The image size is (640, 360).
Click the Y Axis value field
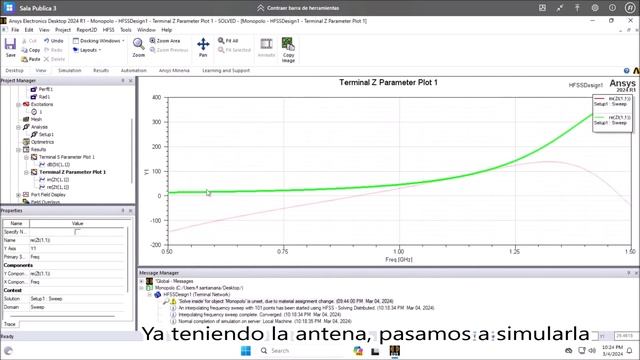coord(77,248)
